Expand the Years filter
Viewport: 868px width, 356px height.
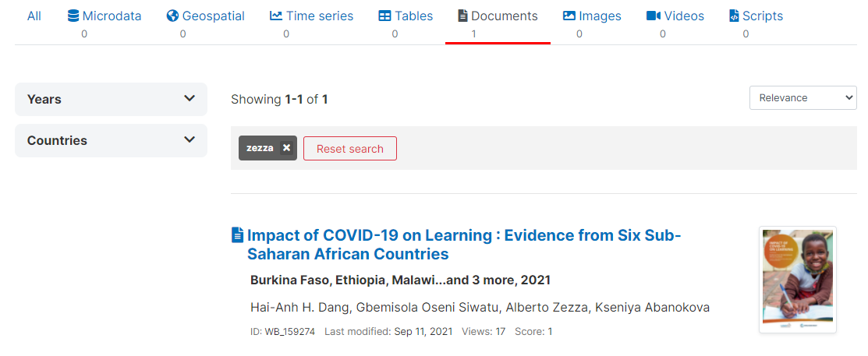point(111,100)
